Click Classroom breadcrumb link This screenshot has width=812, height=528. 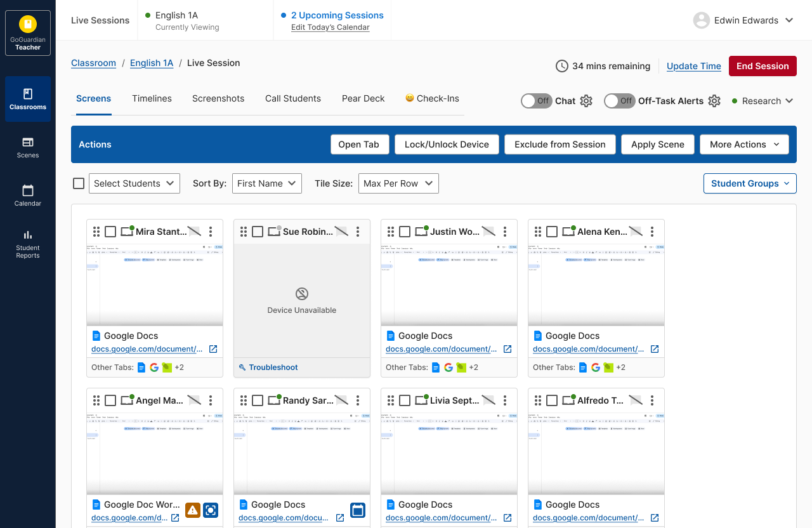pyautogui.click(x=93, y=63)
